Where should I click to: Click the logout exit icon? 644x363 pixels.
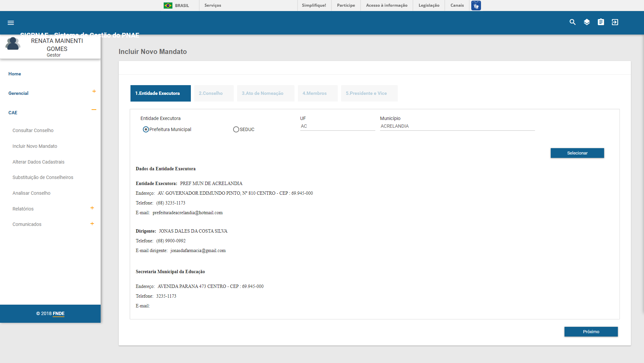(x=615, y=22)
